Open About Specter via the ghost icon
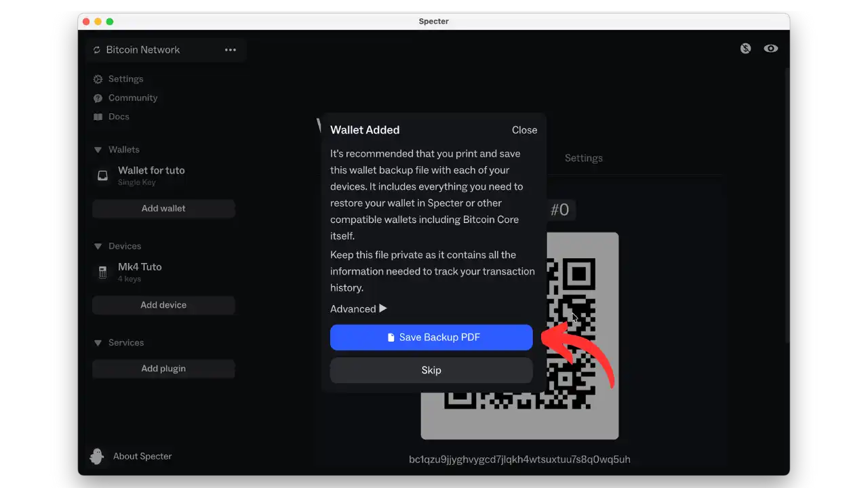Image resolution: width=868 pixels, height=488 pixels. [97, 456]
